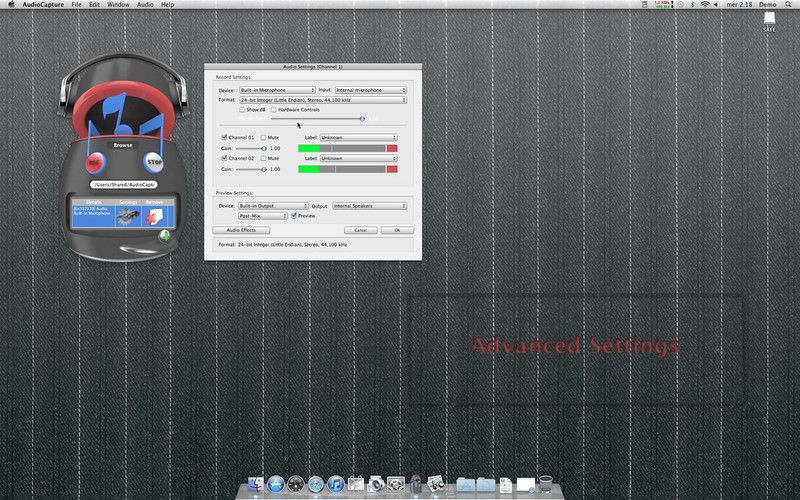
Task: Open the File menu
Action: (76, 4)
